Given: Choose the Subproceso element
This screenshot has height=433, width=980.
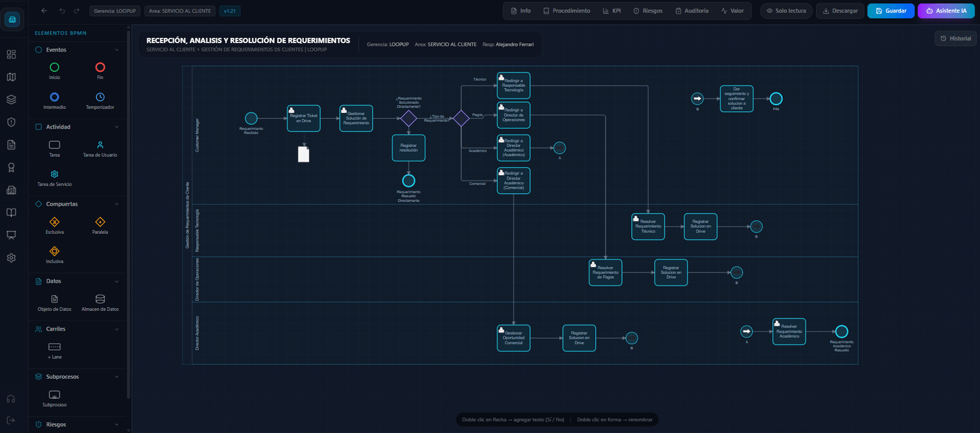Looking at the screenshot, I should tap(54, 398).
